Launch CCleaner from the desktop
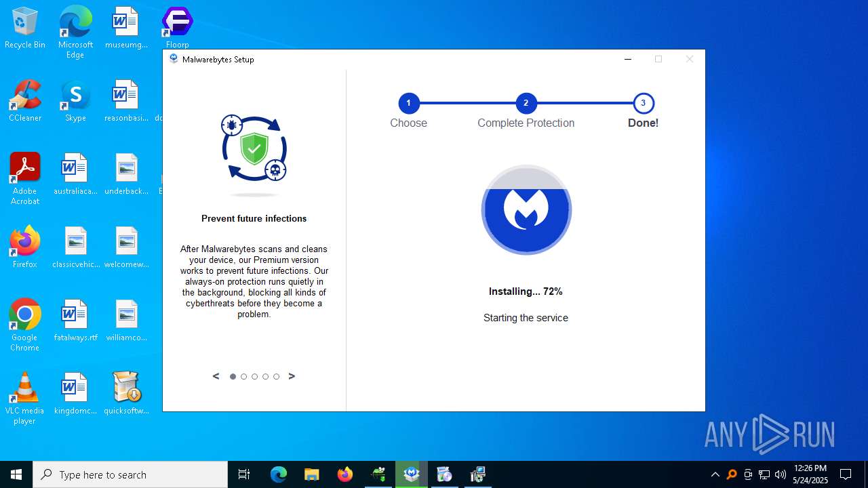 25,101
